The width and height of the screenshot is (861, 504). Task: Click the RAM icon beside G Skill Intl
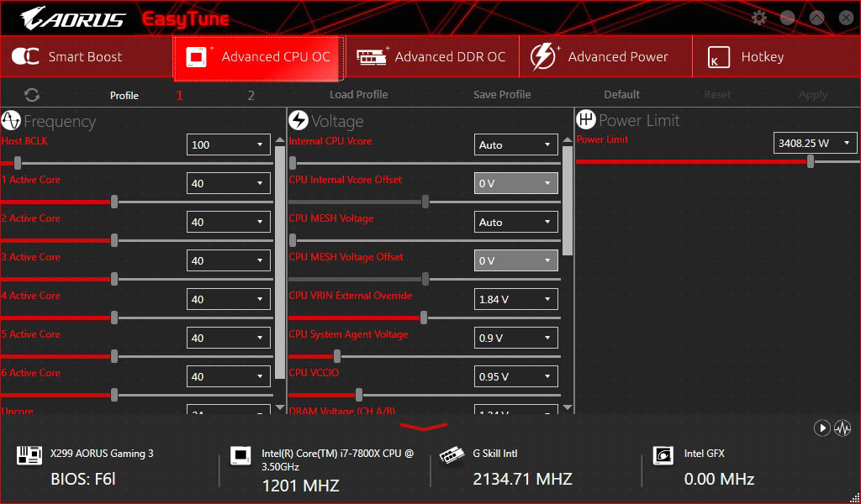click(452, 455)
